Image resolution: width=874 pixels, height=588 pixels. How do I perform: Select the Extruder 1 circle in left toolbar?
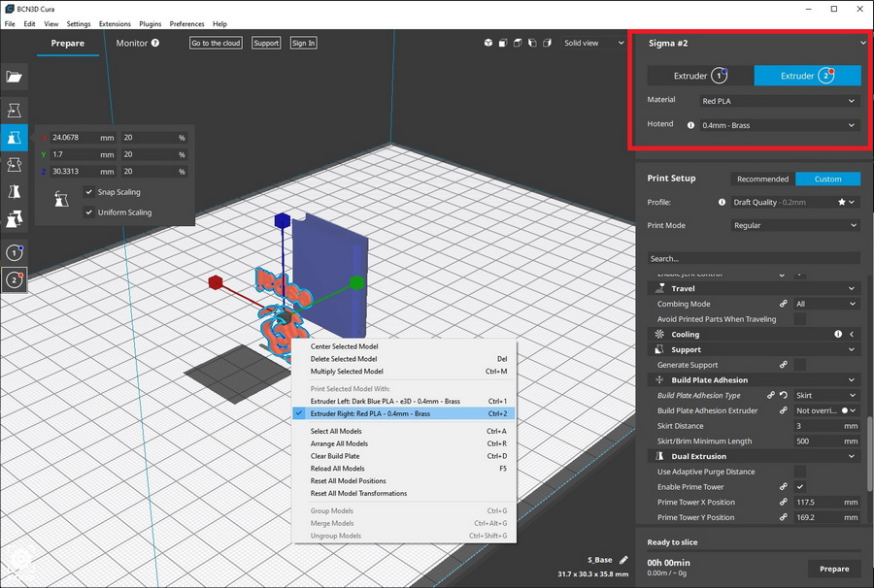pyautogui.click(x=15, y=252)
